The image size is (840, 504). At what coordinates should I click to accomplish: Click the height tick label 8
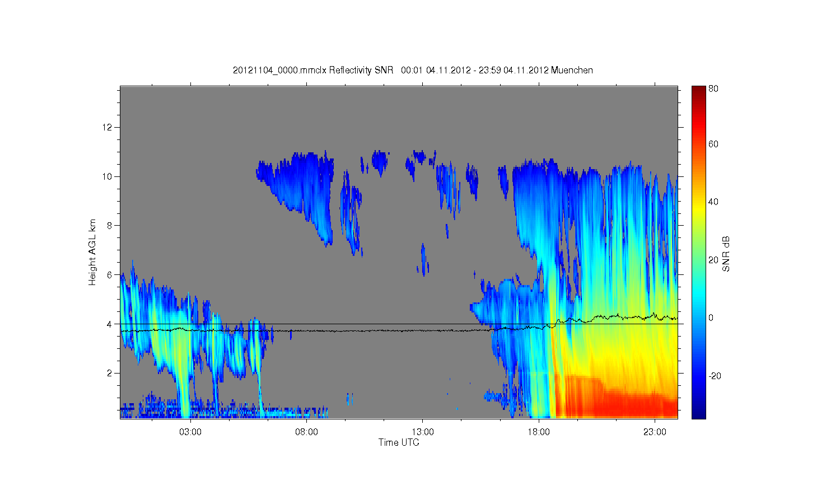pos(110,226)
